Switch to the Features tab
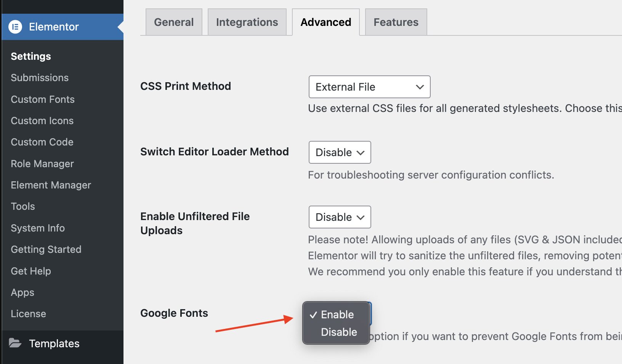The image size is (622, 364). click(x=396, y=22)
